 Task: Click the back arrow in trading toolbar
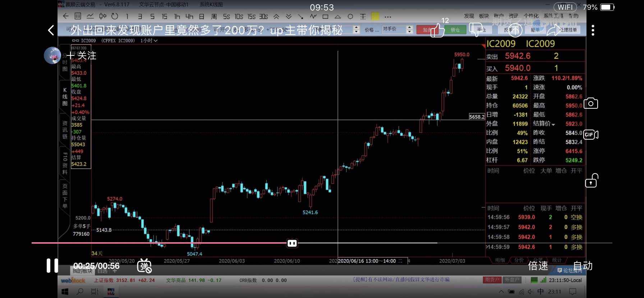coord(65,16)
